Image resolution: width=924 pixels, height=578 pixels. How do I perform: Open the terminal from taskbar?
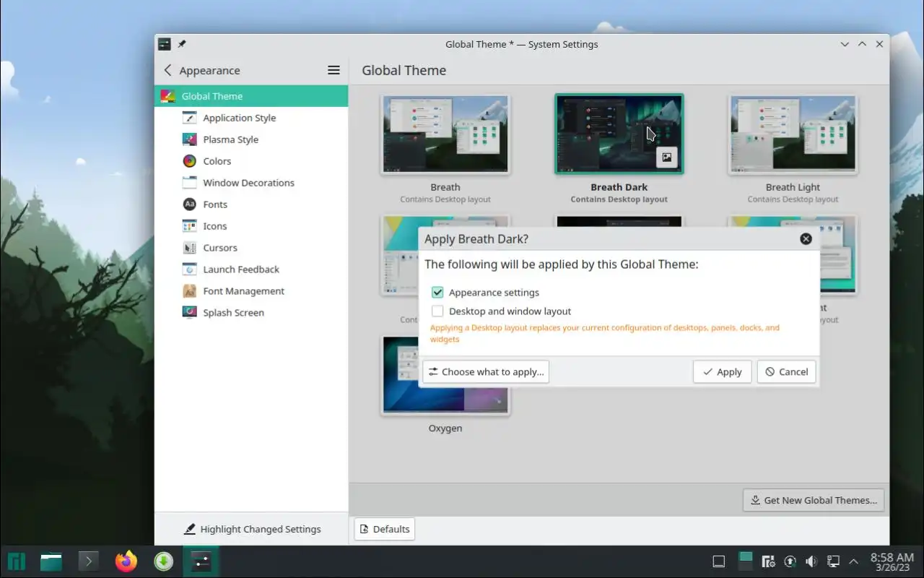point(89,561)
